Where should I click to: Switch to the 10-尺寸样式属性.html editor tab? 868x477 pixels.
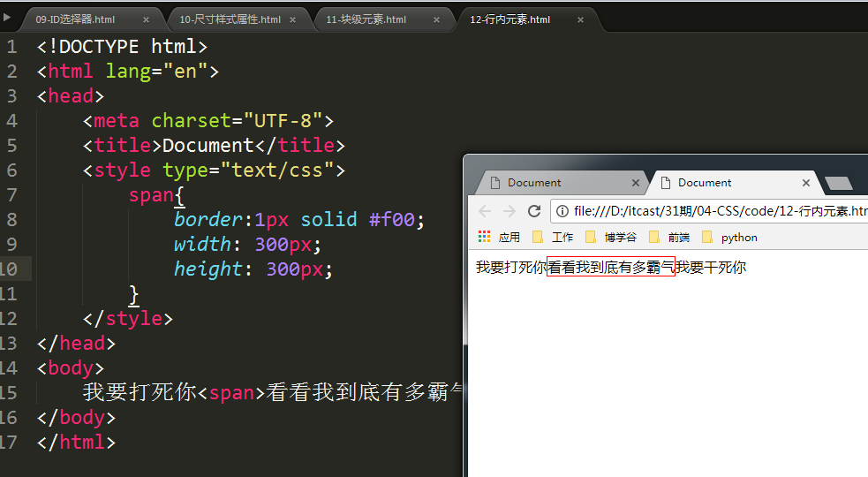(x=230, y=19)
